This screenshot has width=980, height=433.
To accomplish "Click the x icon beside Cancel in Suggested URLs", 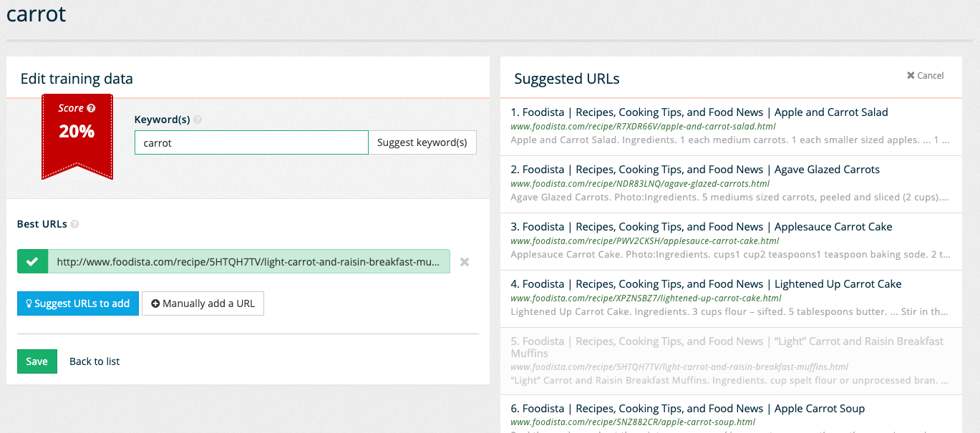I will pyautogui.click(x=910, y=74).
